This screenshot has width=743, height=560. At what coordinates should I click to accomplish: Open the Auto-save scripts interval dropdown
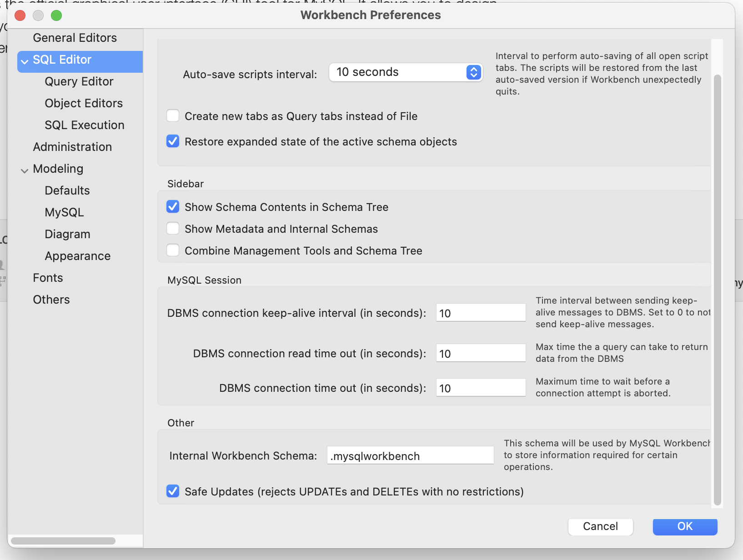click(x=473, y=72)
